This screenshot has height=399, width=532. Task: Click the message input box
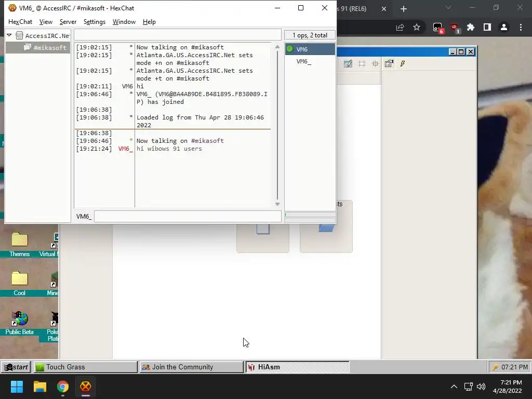pyautogui.click(x=188, y=217)
